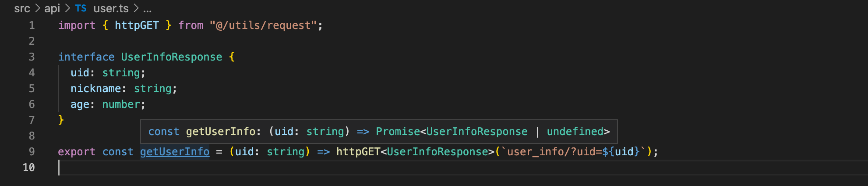The image size is (868, 186).
Task: Click the TS file icon in breadcrumb
Action: (81, 8)
